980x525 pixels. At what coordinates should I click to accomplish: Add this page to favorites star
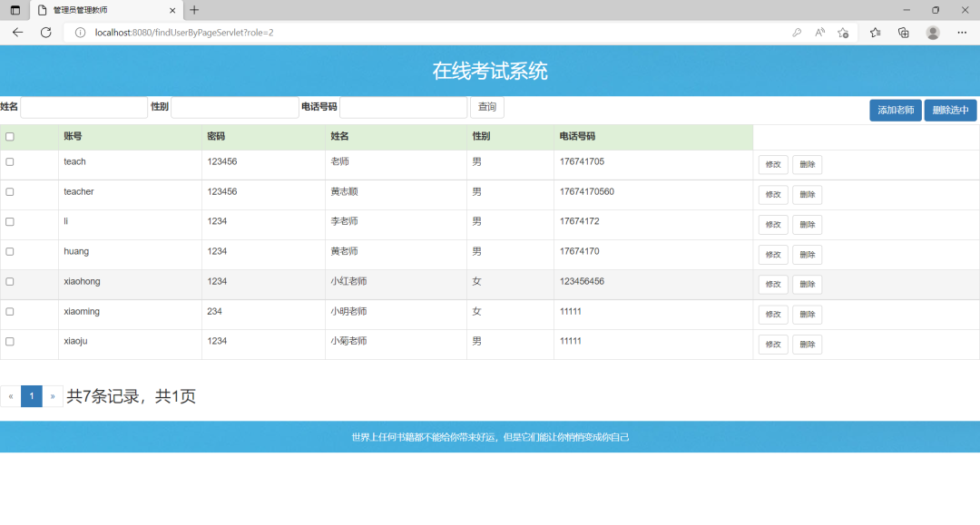click(843, 33)
